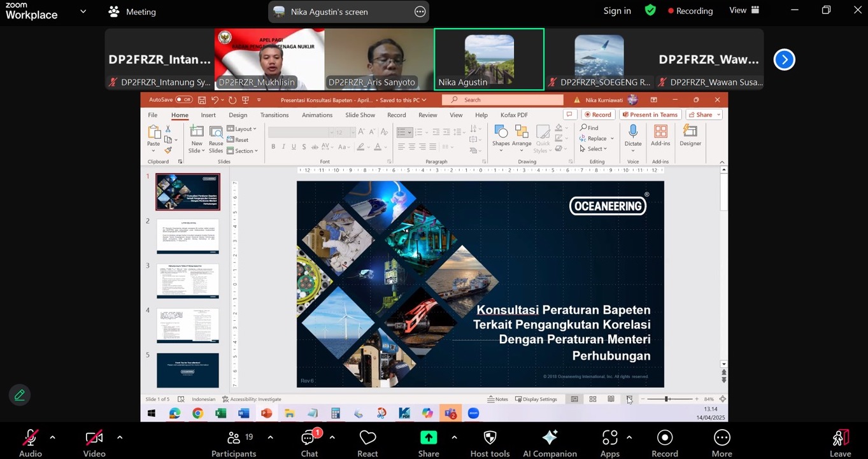Viewport: 868px width, 459px height.
Task: Unmute Zoom Audio microphone
Action: click(30, 443)
